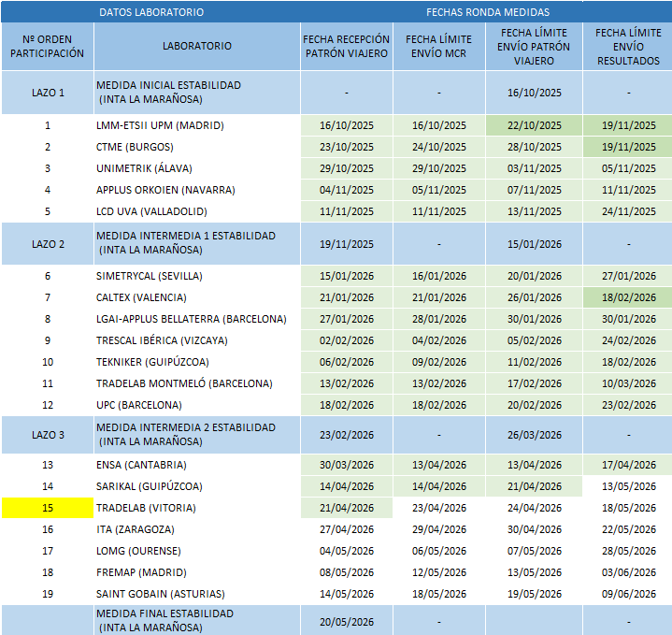Viewport: 672px width, 635px height.
Task: Select the Nº ORDEN PARTICIPACIÓN header cell
Action: (47, 46)
